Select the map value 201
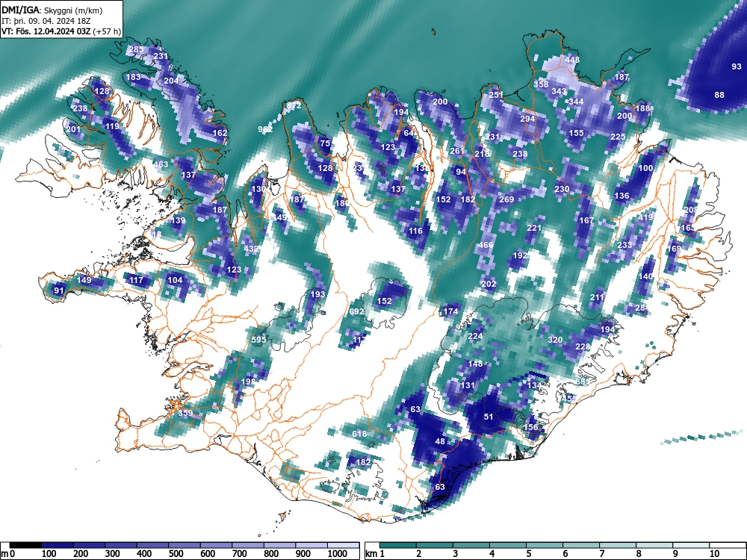 tap(73, 129)
